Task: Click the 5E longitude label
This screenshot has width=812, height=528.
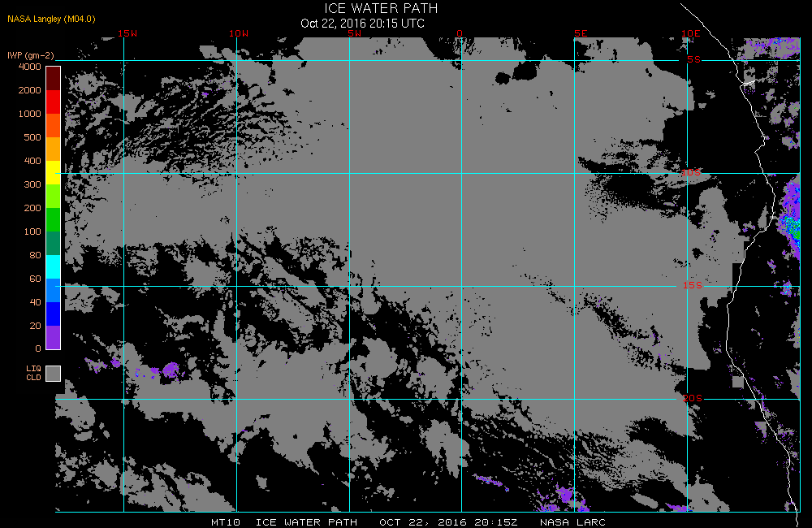Action: point(581,33)
